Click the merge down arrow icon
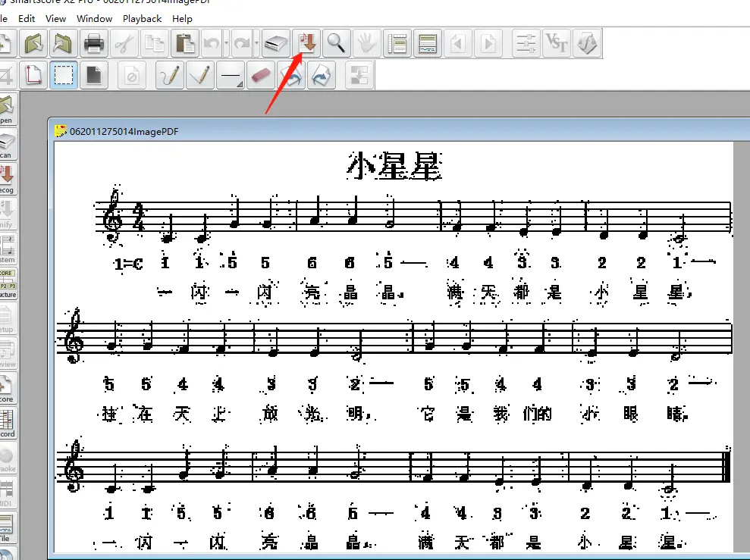Image resolution: width=750 pixels, height=560 pixels. 359,75
